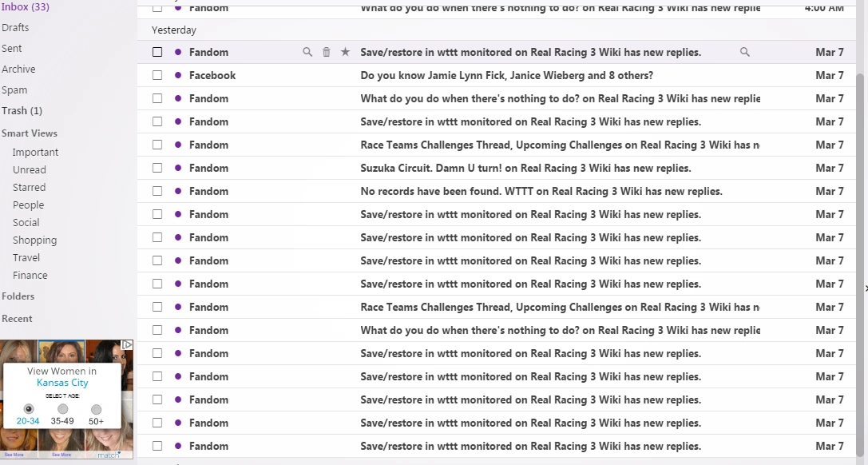The width and height of the screenshot is (868, 465).
Task: Switch to the Unread smart view
Action: tap(30, 170)
